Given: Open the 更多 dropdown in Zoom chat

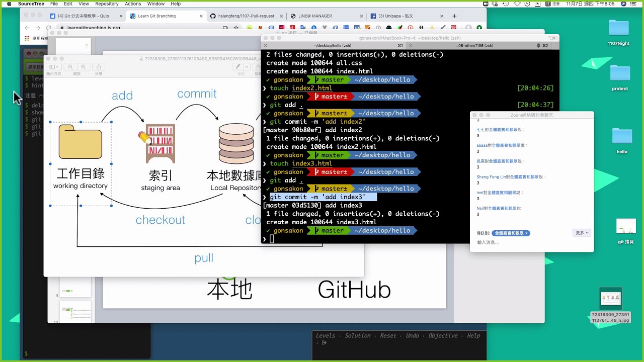Looking at the screenshot, I should click(x=582, y=233).
